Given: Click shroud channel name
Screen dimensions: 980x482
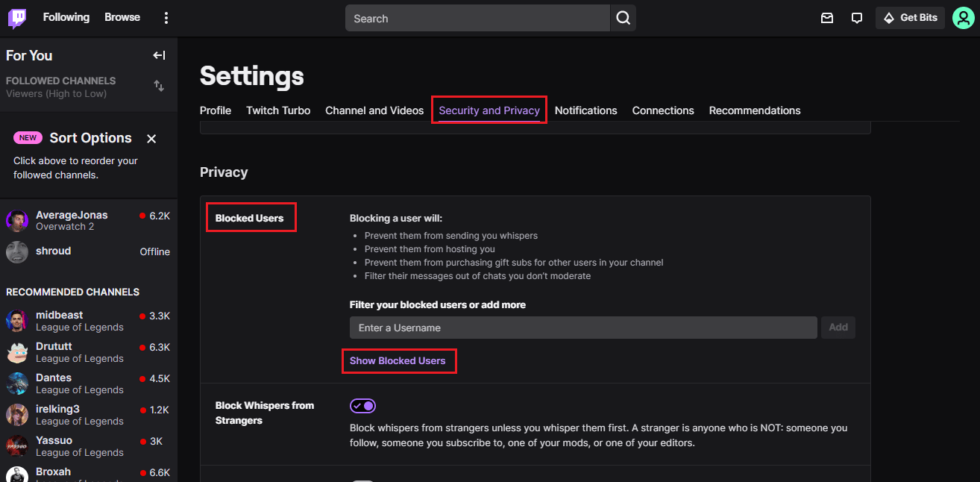Looking at the screenshot, I should click(x=54, y=251).
